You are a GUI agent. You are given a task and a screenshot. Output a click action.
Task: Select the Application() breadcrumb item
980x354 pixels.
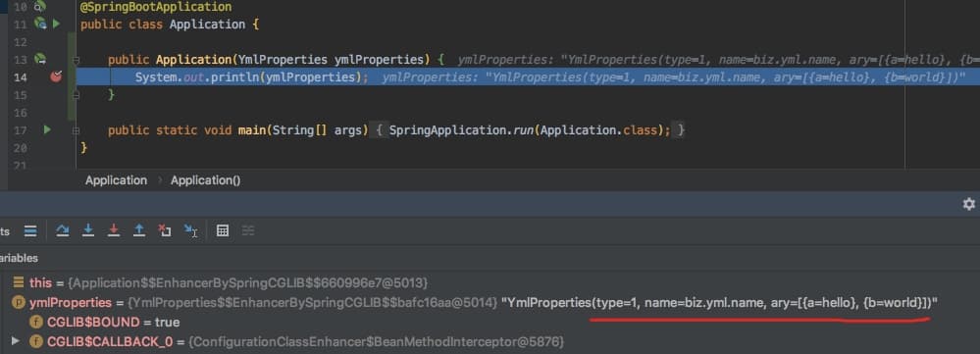click(x=206, y=179)
